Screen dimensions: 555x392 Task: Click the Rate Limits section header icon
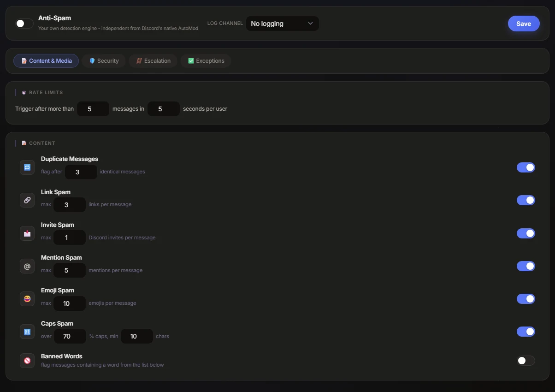[24, 93]
